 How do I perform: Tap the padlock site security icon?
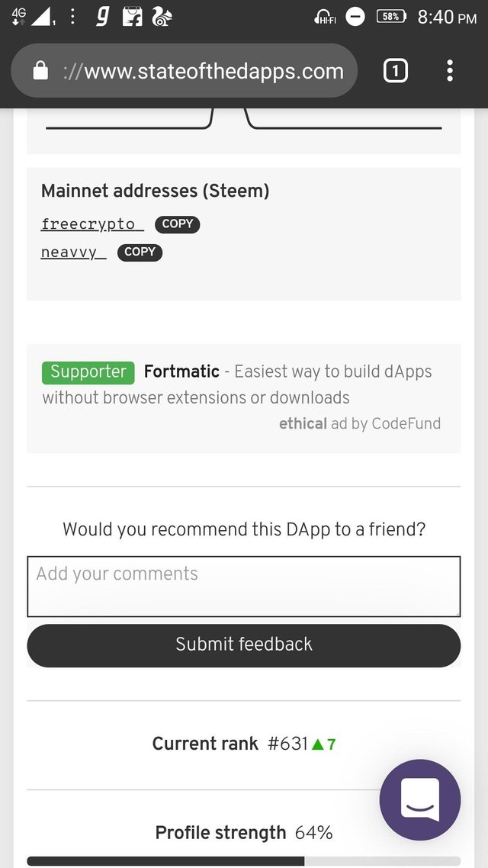coord(40,70)
